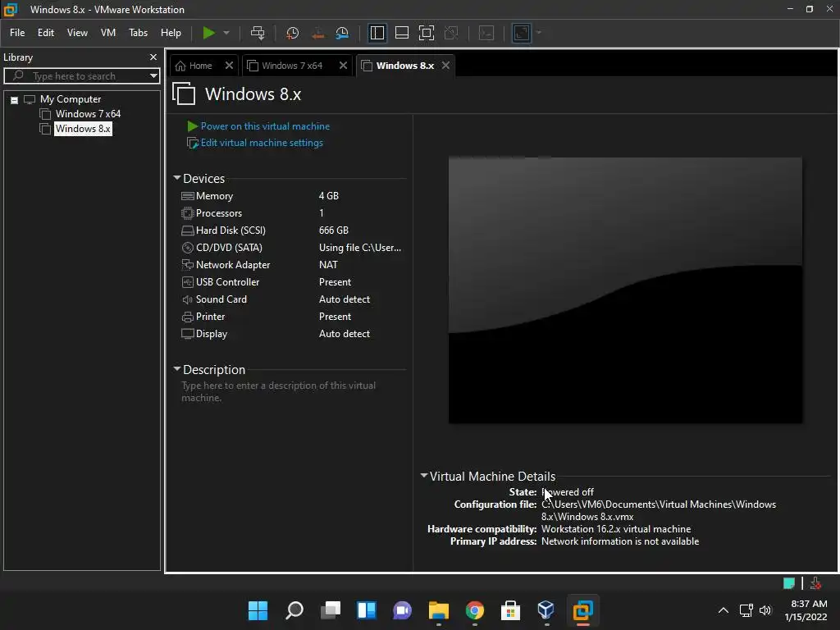The height and width of the screenshot is (630, 840).
Task: Click the VM preview thumbnail
Action: (625, 290)
